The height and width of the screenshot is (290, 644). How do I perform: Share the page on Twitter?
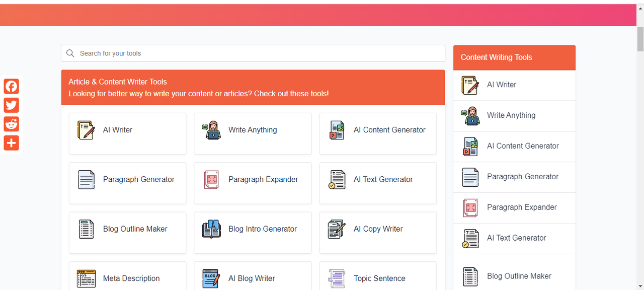(x=11, y=105)
